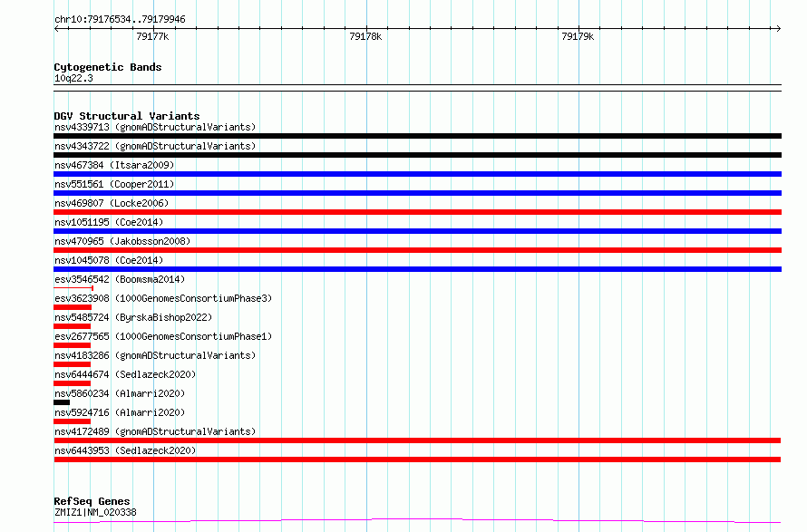Click the Cytogenetic Bands track title
The width and height of the screenshot is (807, 532).
point(108,67)
